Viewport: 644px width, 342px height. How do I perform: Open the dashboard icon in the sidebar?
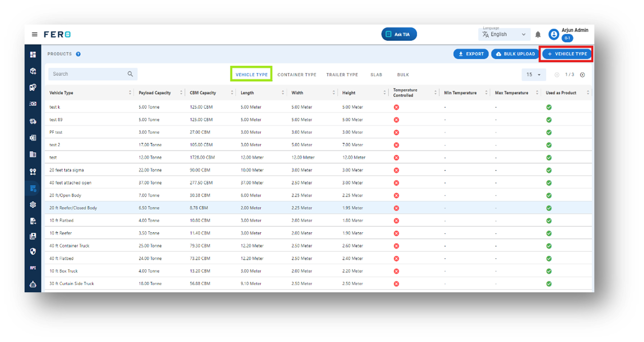tap(33, 54)
